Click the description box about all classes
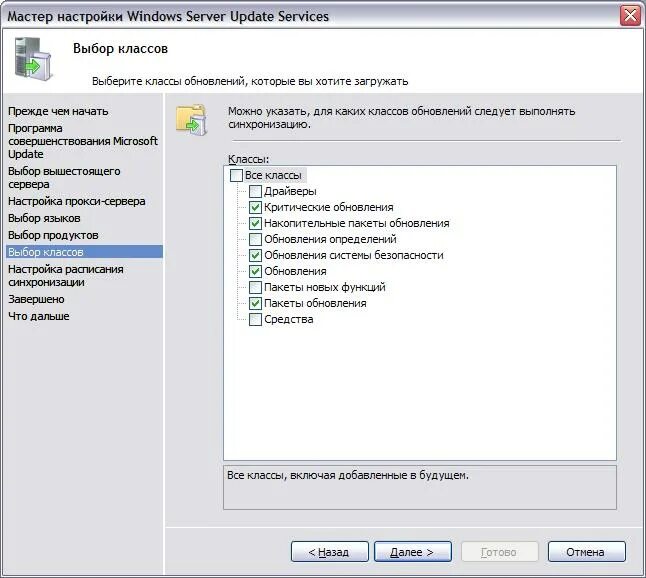This screenshot has height=578, width=646. [x=420, y=487]
